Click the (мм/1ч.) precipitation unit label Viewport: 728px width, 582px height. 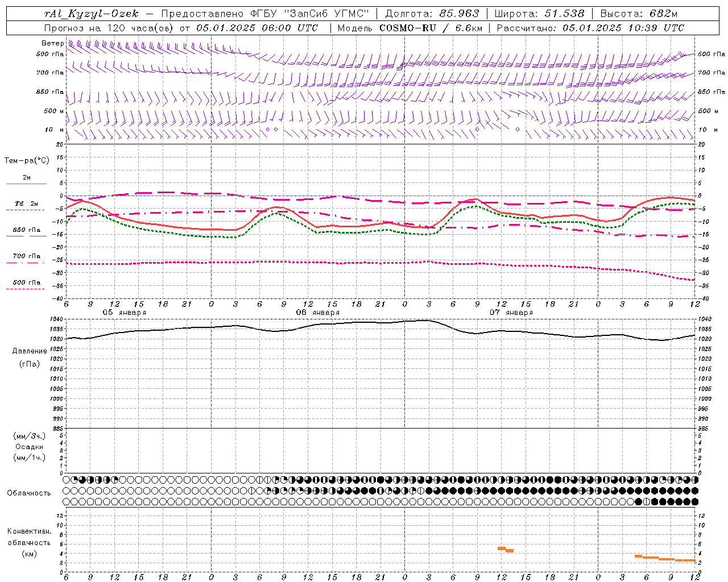[29, 458]
